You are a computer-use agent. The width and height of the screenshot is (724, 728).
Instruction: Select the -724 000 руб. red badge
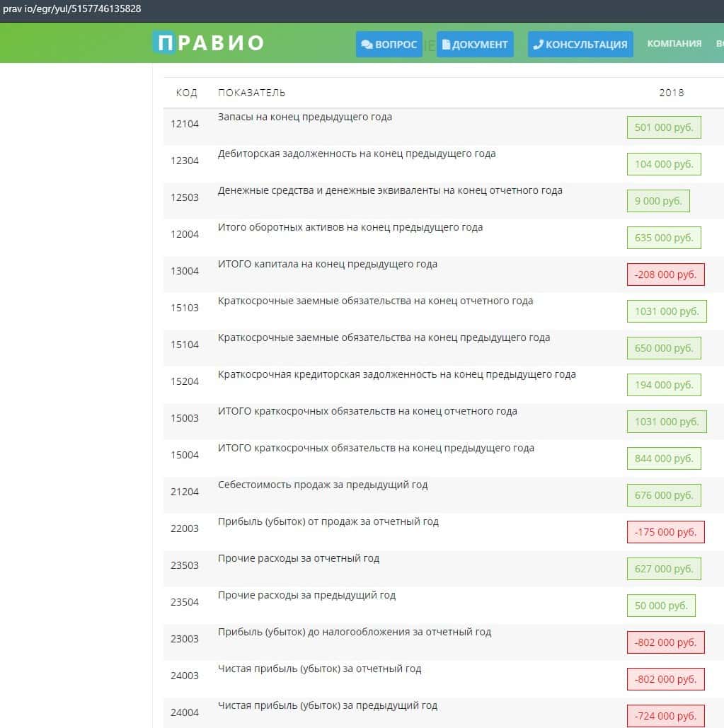(665, 716)
